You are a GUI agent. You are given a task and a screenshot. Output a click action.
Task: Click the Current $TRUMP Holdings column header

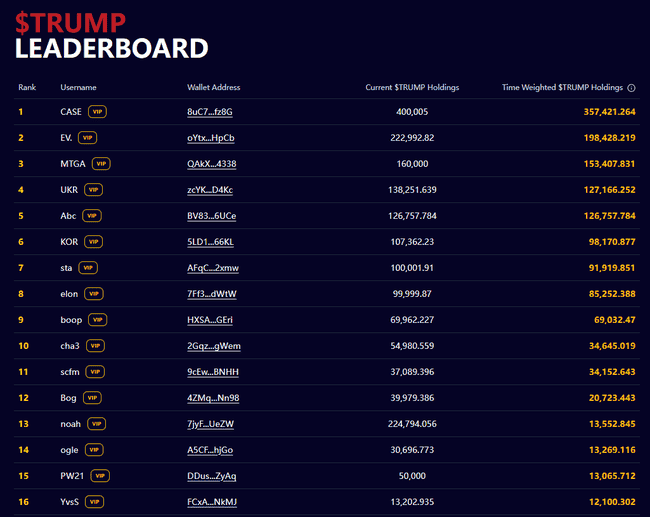coord(412,88)
